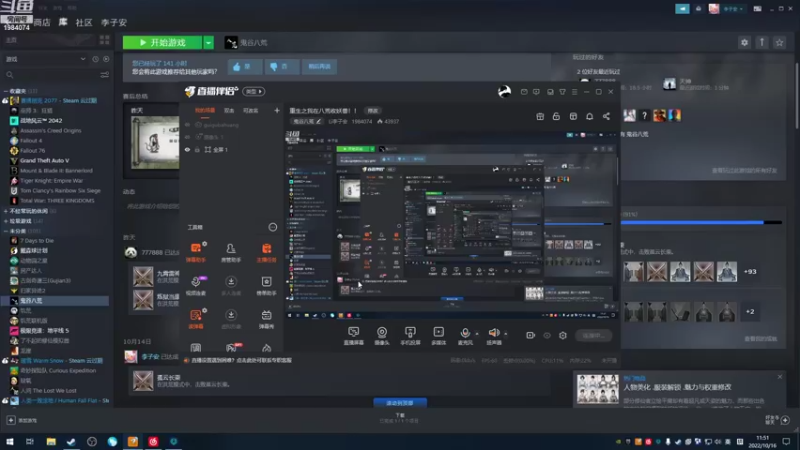Close the 人物美化 news popup card
The width and height of the screenshot is (800, 450).
pyautogui.click(x=780, y=377)
